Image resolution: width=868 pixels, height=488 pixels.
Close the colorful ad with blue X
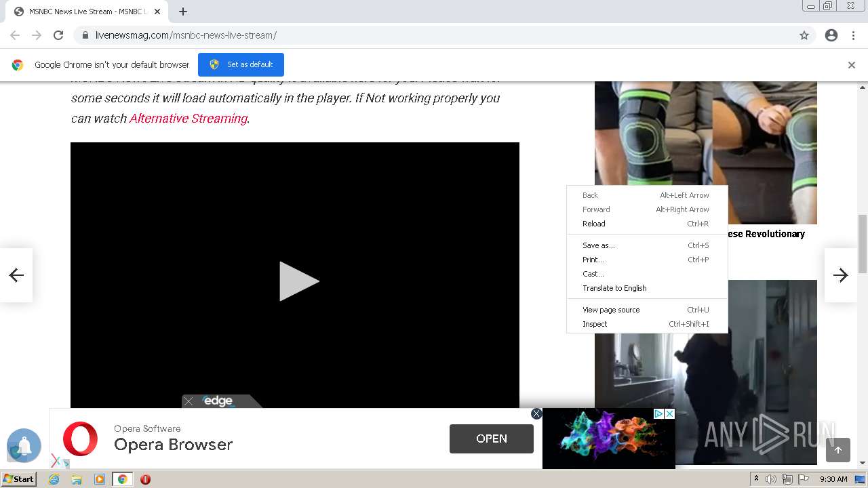[x=669, y=413]
